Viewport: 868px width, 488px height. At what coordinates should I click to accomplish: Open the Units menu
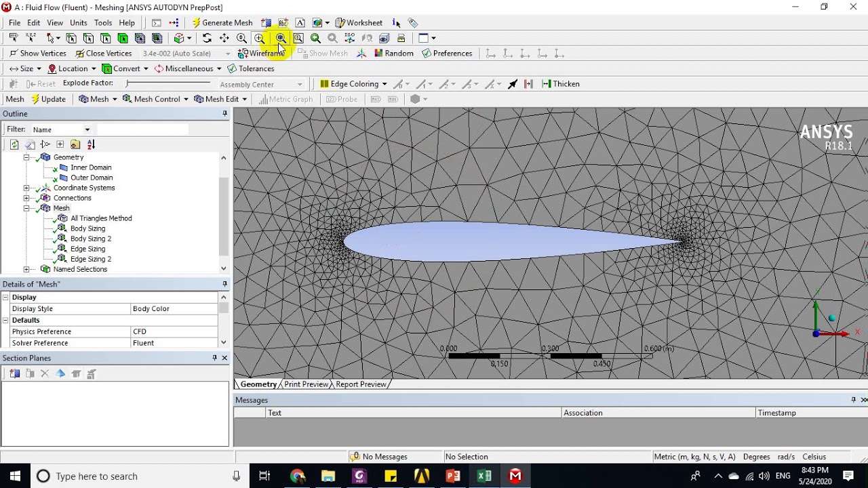coord(79,23)
